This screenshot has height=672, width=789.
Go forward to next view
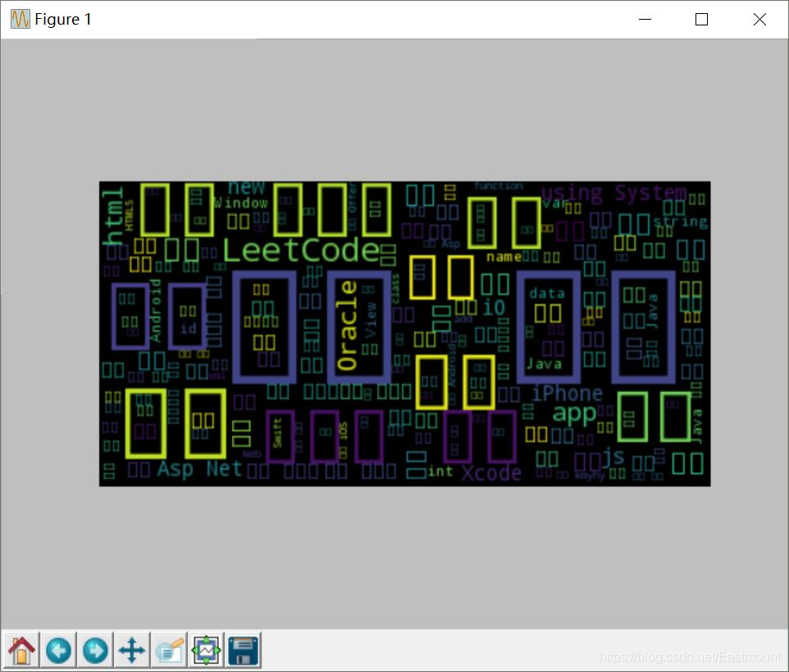pos(95,651)
